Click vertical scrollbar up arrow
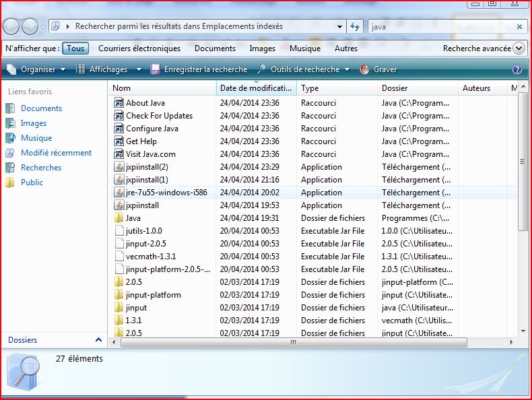Image resolution: width=532 pixels, height=400 pixels. [x=523, y=86]
